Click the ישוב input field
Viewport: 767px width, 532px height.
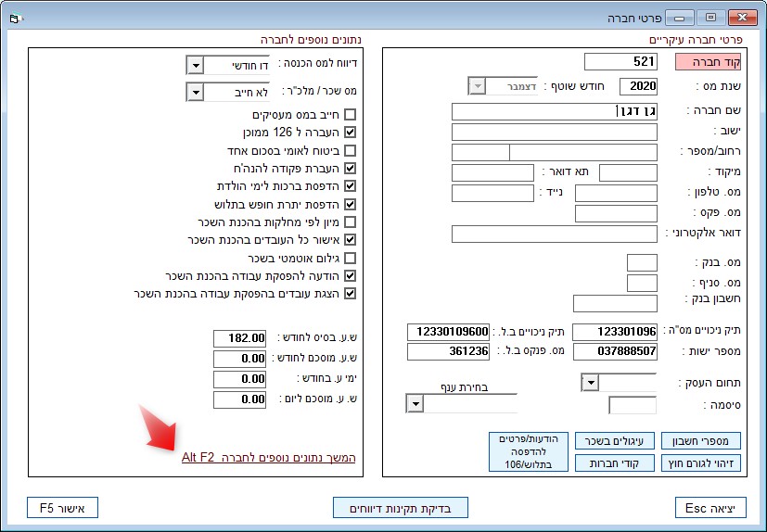pos(555,132)
